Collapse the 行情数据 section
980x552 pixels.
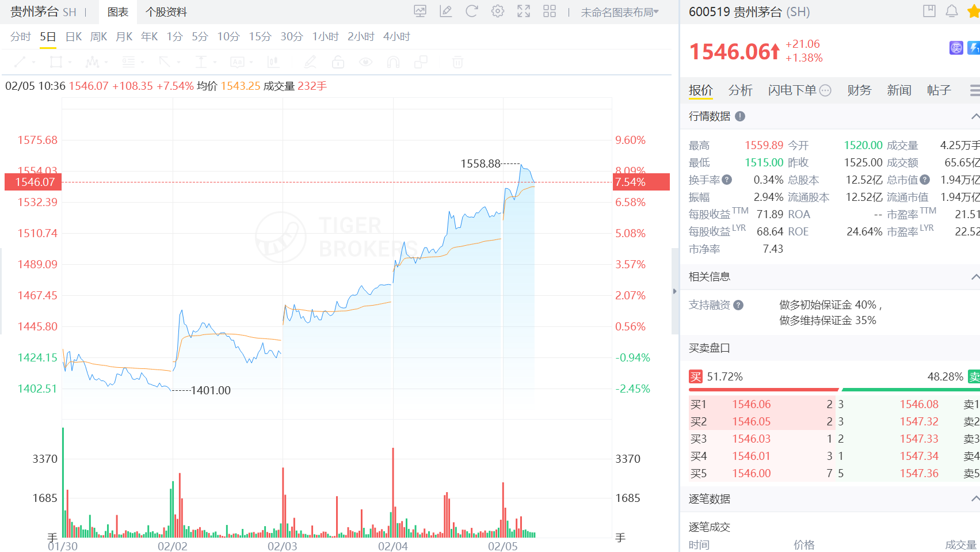(x=974, y=116)
